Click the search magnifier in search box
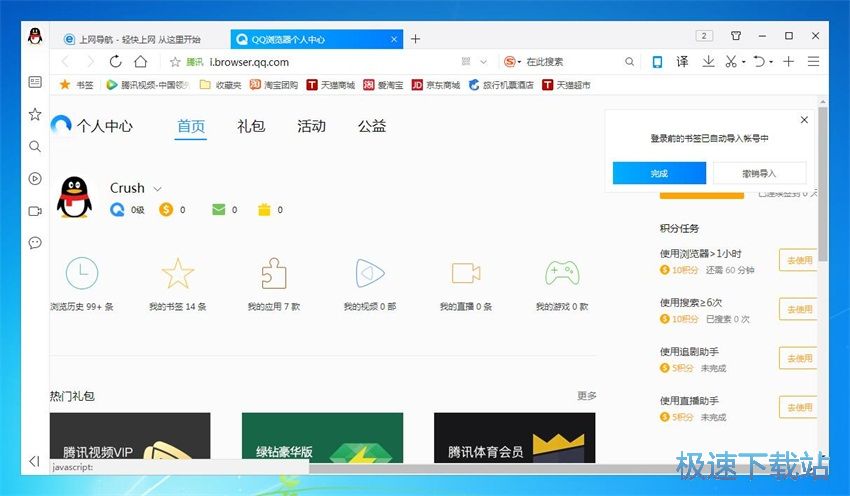The height and width of the screenshot is (496, 850). point(629,62)
